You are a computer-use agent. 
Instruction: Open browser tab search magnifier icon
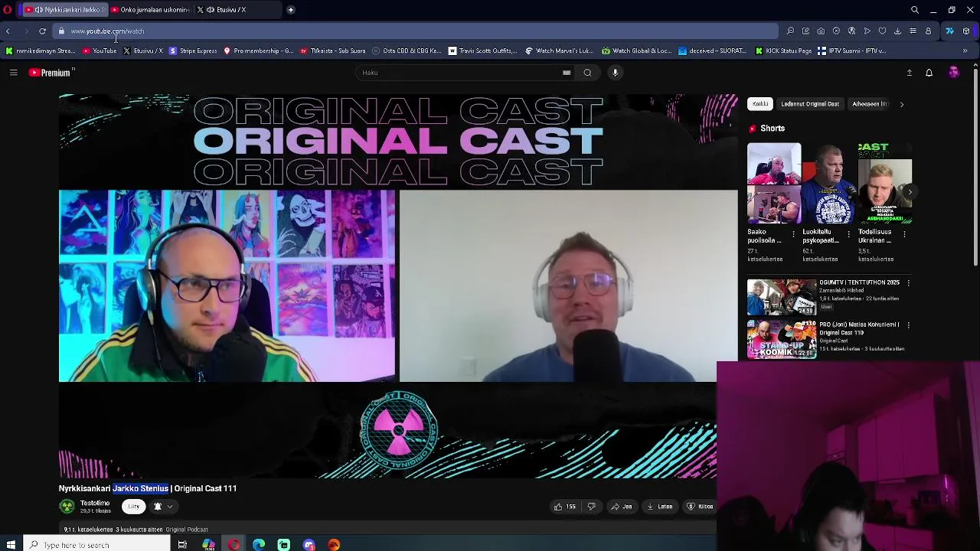914,10
